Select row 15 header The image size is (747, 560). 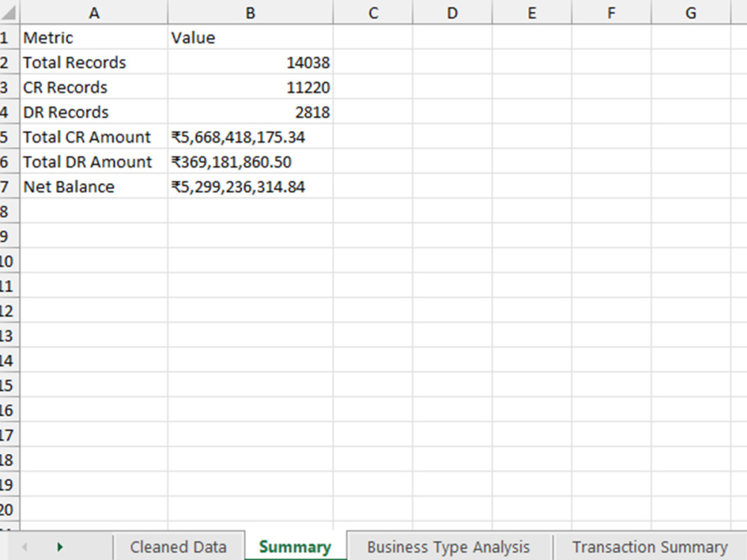[9, 385]
